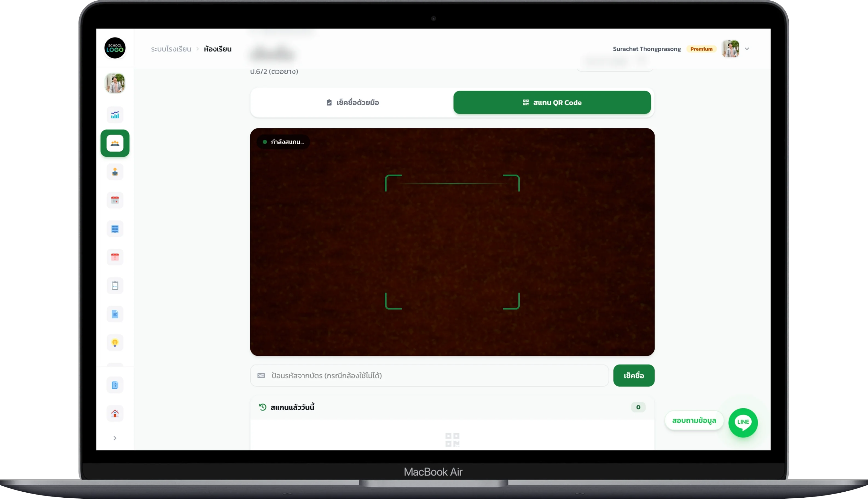The image size is (868, 499).
Task: Open the clipboard sidebar icon
Action: (x=115, y=285)
